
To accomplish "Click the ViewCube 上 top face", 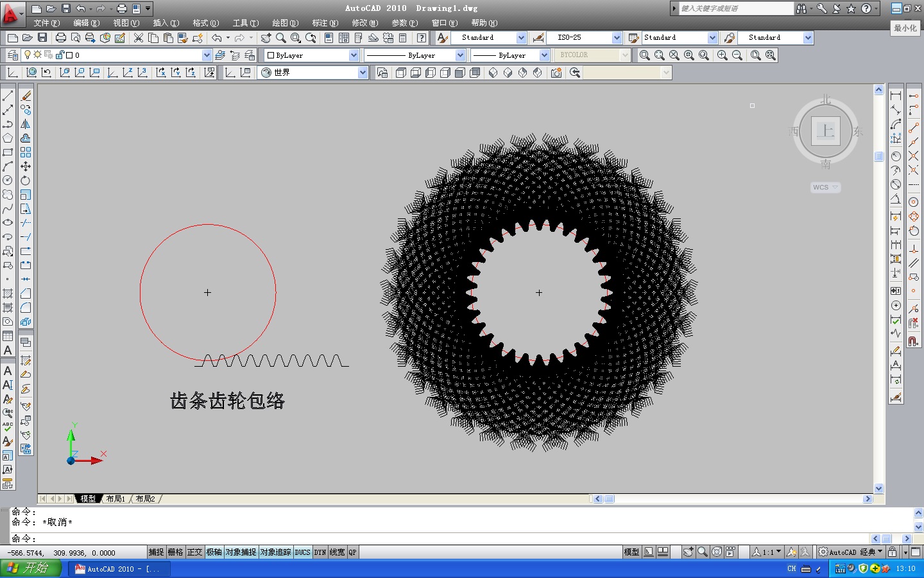I will click(826, 132).
